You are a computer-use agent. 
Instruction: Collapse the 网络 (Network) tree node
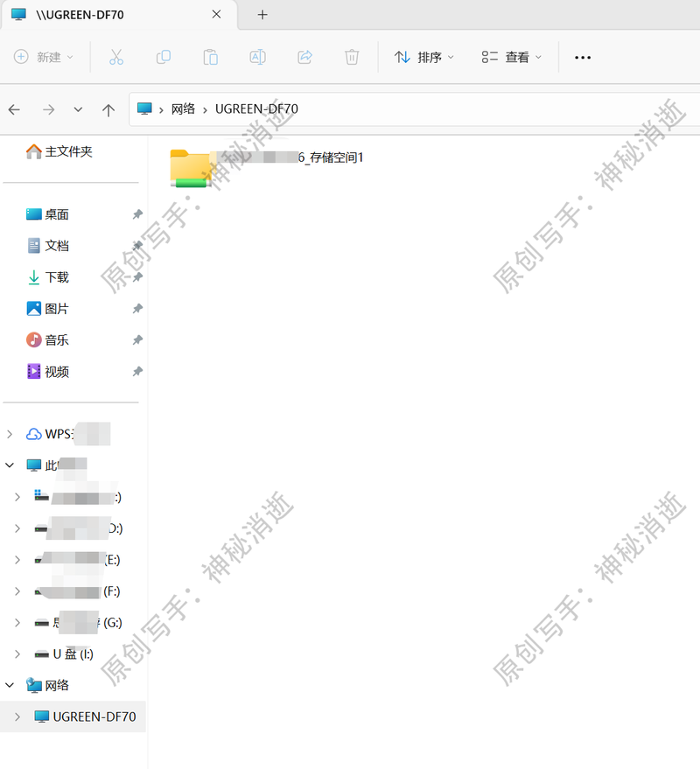pos(10,685)
